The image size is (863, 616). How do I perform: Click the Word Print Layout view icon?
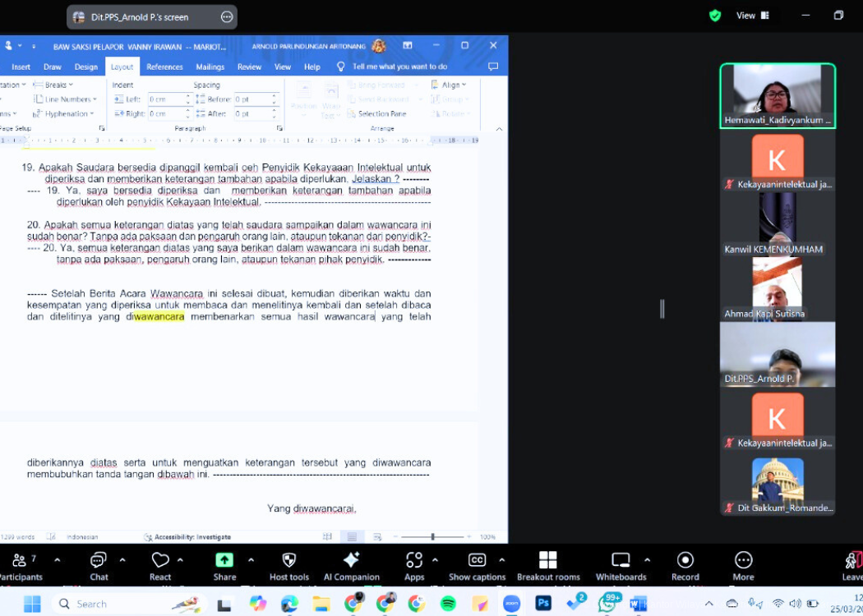pyautogui.click(x=353, y=537)
